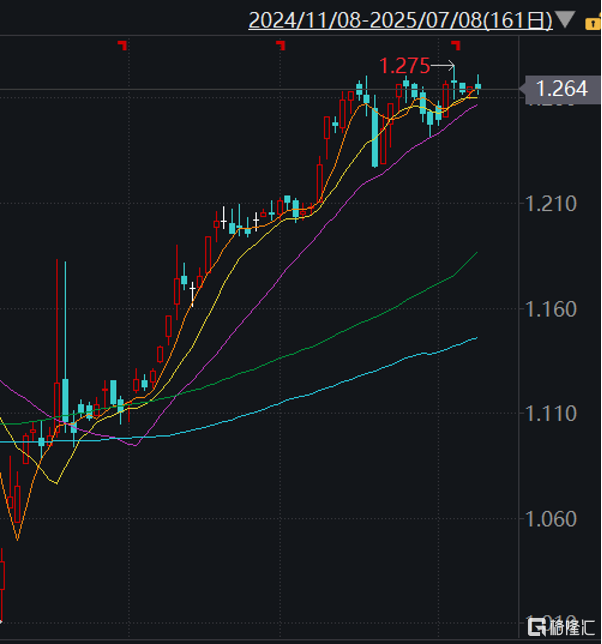
Task: Click the 1.110 price axis label
Action: pos(551,414)
